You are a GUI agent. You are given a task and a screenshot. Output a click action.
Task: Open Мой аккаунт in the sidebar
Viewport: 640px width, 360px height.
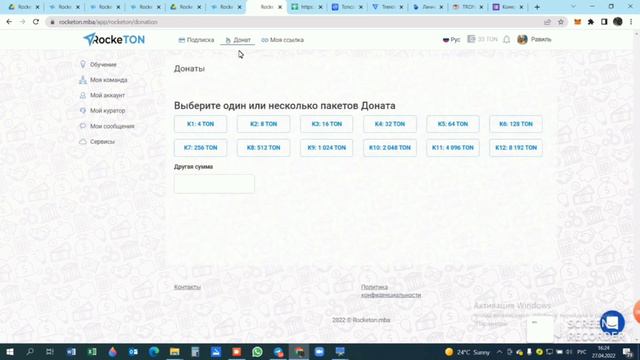[102, 95]
